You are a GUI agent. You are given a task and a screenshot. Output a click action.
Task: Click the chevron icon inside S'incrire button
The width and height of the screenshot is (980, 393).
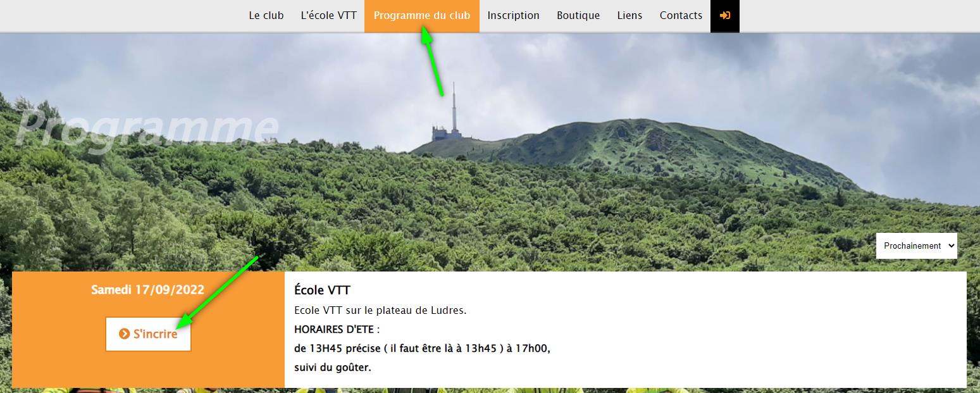coord(125,334)
